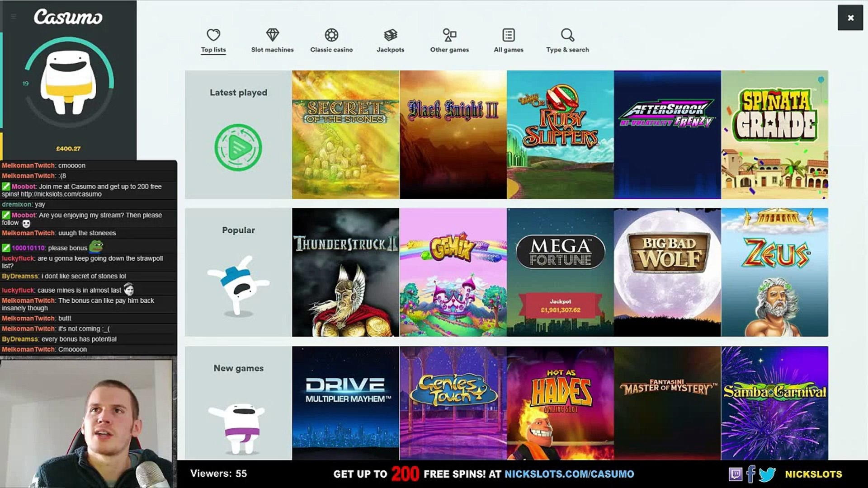868x488 pixels.
Task: Click the hamburger menu icon beside Casumo logo
Action: [x=14, y=17]
